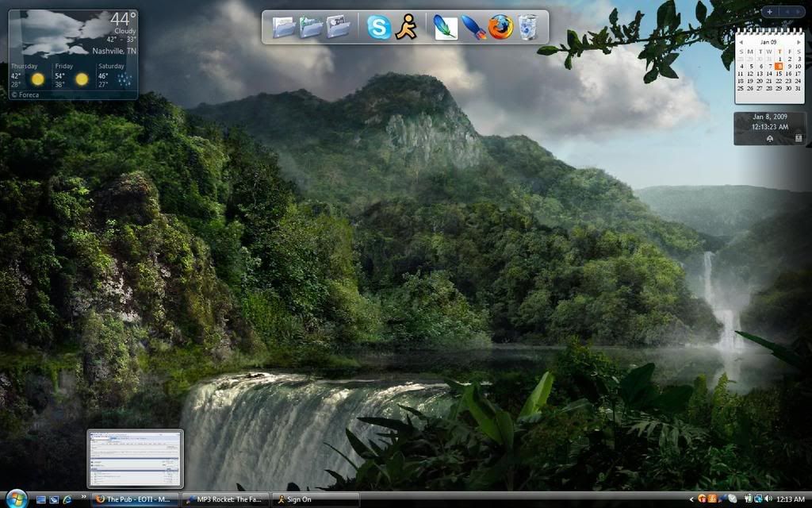The width and height of the screenshot is (812, 508).
Task: Launch Internet Explorer from the quick launch bar
Action: point(67,499)
